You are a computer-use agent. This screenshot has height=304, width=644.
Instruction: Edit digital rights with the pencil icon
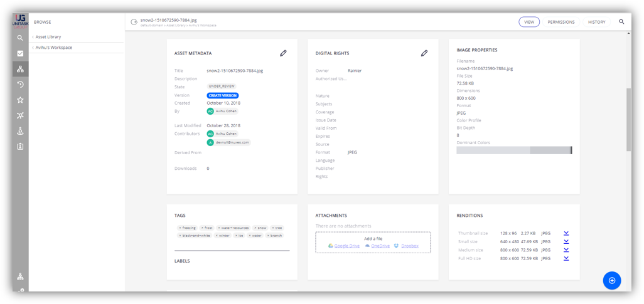(x=424, y=54)
